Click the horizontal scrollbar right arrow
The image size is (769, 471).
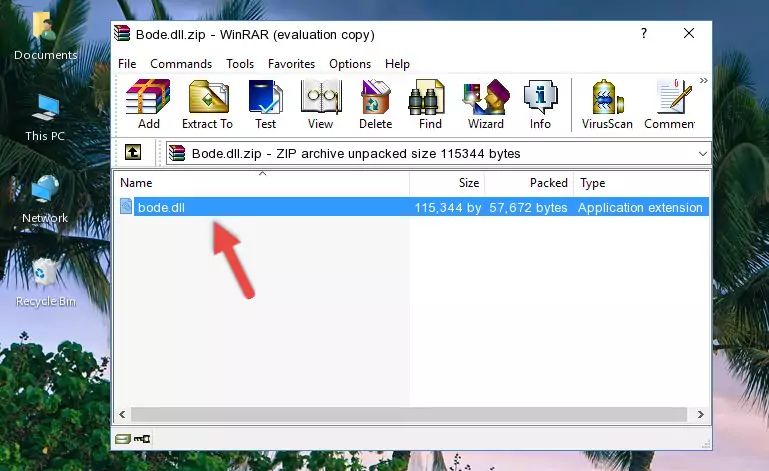coord(701,415)
